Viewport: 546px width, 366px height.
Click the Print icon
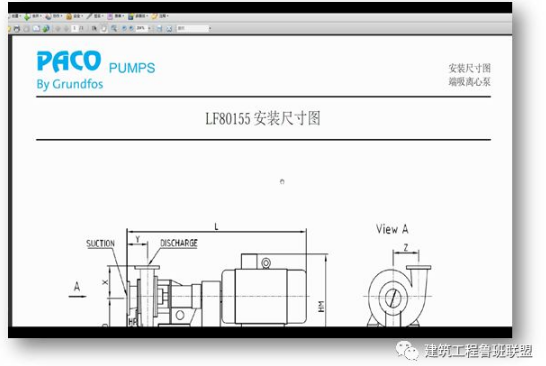tap(17, 29)
